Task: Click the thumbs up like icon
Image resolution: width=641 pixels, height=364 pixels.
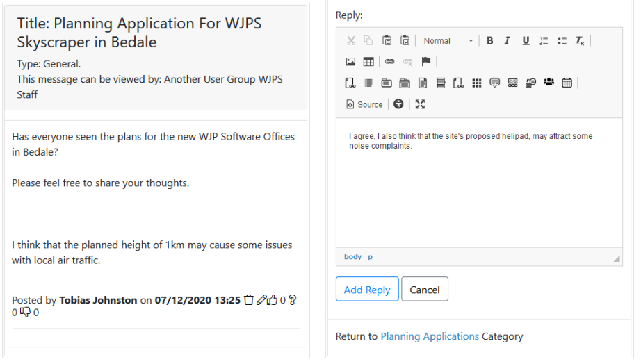Action: pos(273,300)
